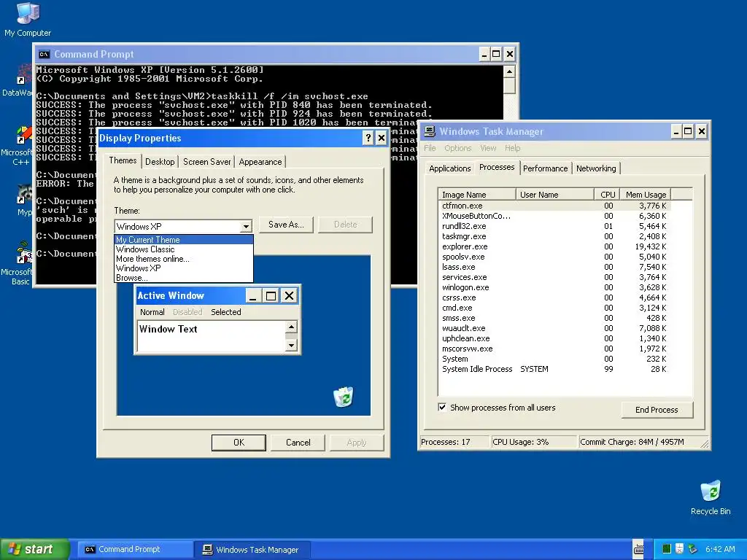Open Task Manager File menu

pyautogui.click(x=430, y=148)
